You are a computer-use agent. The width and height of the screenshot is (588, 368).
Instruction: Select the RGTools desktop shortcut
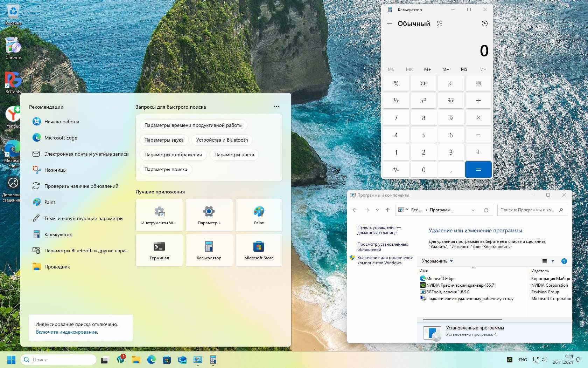coord(13,83)
